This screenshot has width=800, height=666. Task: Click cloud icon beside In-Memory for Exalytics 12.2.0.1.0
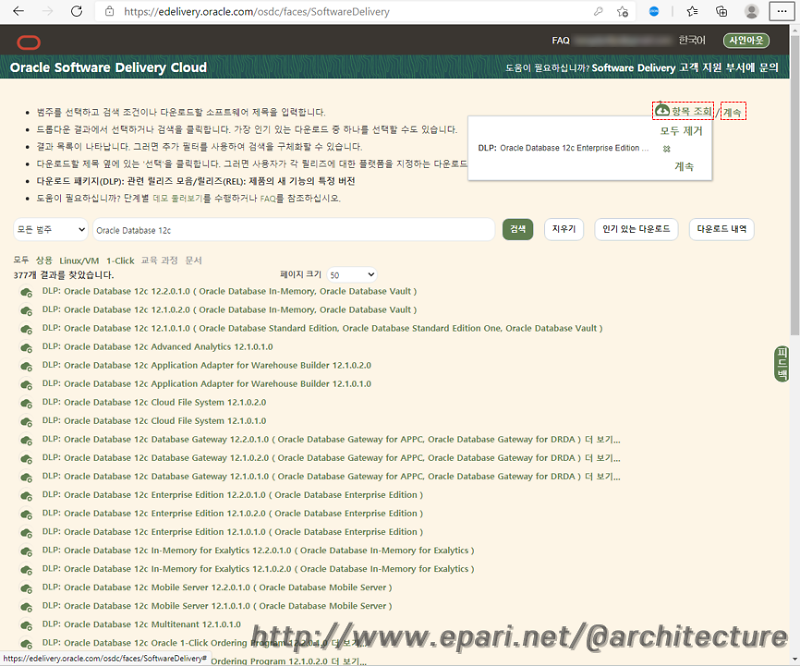tap(26, 552)
